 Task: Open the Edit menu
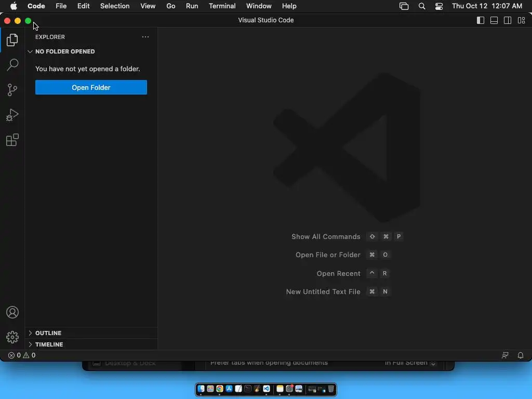(x=84, y=6)
